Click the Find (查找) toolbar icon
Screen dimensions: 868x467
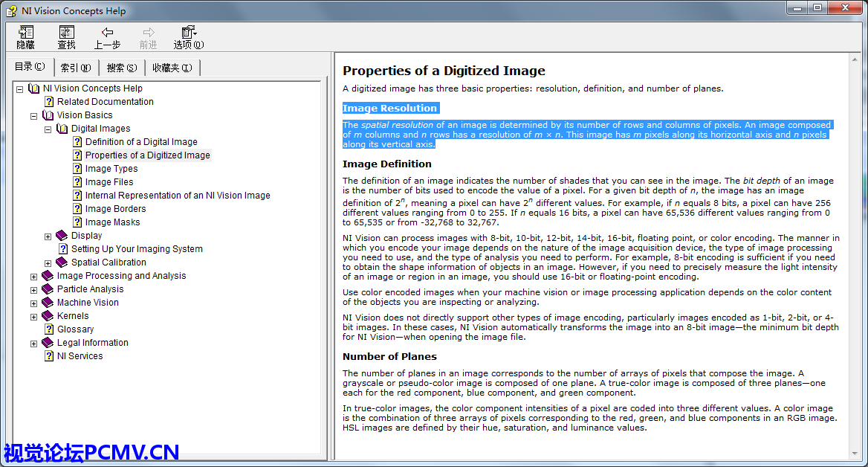(66, 33)
